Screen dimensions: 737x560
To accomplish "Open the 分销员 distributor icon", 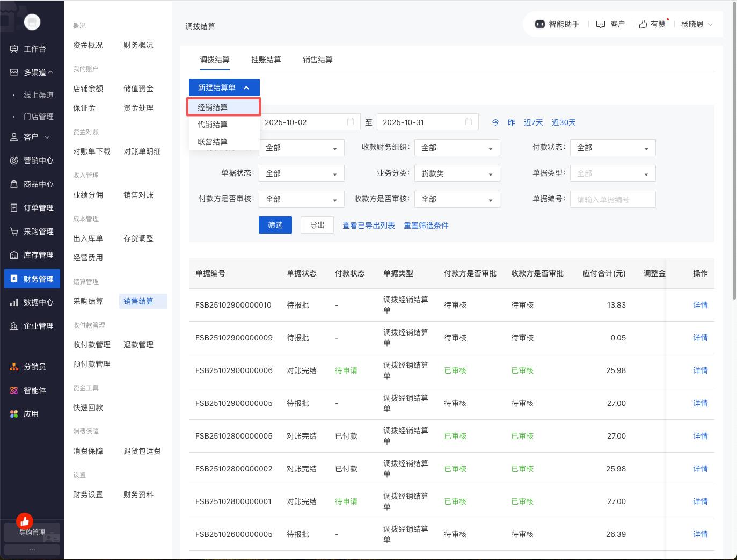I will 14,367.
